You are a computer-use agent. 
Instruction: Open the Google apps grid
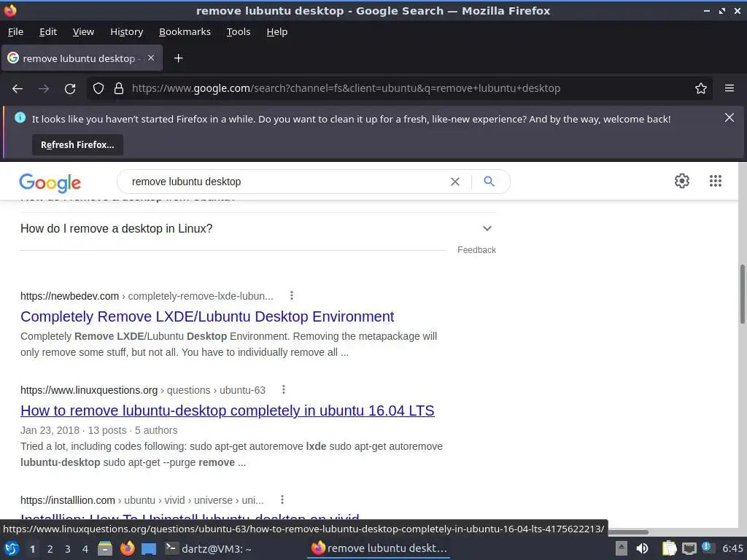click(x=715, y=181)
